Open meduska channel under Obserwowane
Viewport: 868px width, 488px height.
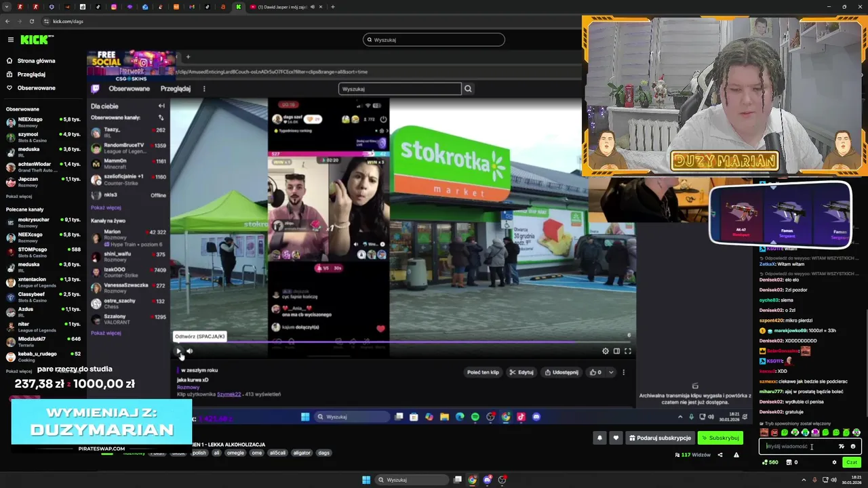point(43,152)
